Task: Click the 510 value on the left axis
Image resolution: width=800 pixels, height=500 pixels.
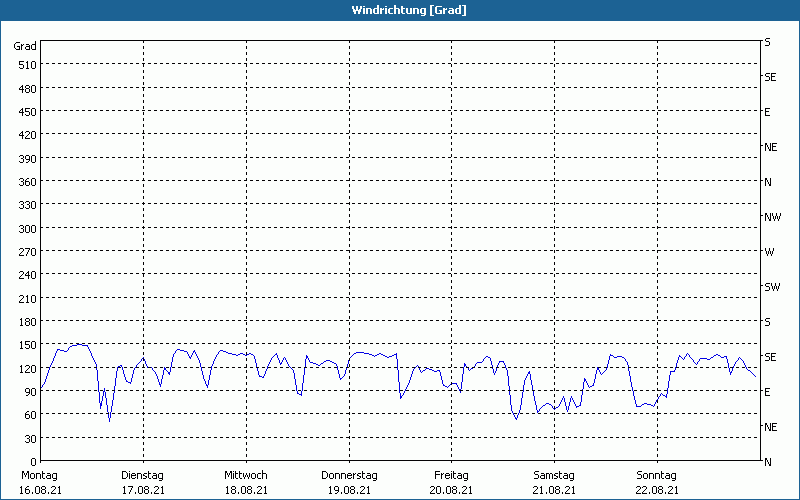Action: tap(28, 65)
